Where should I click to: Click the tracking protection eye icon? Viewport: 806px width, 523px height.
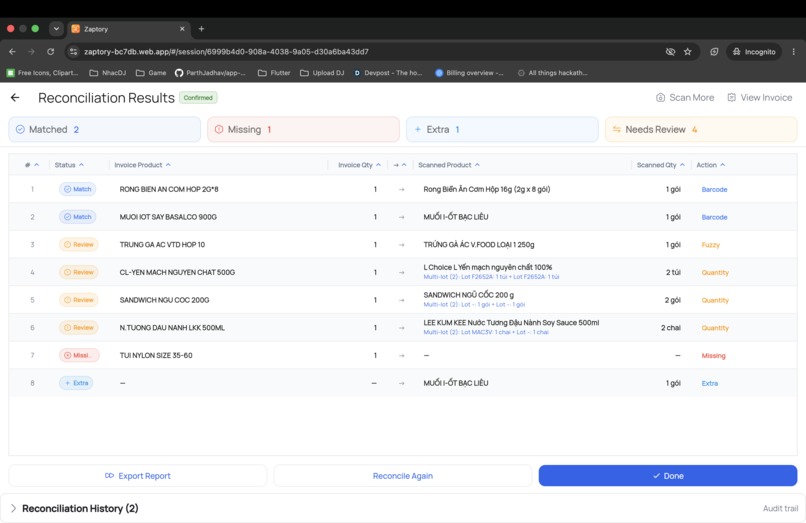pyautogui.click(x=670, y=51)
